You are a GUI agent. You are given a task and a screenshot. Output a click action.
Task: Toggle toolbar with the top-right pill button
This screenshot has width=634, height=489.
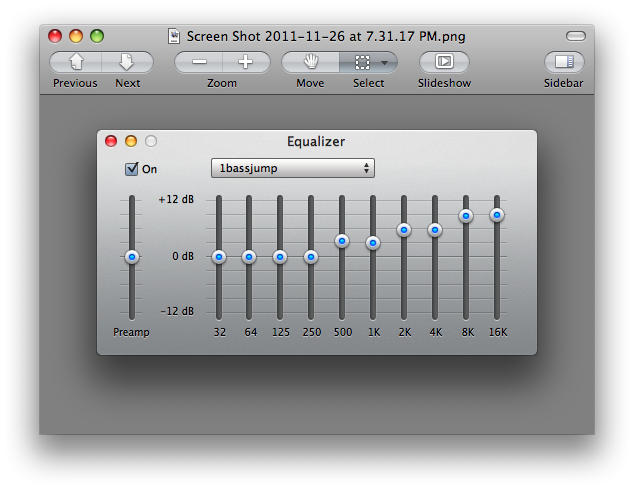tap(575, 36)
